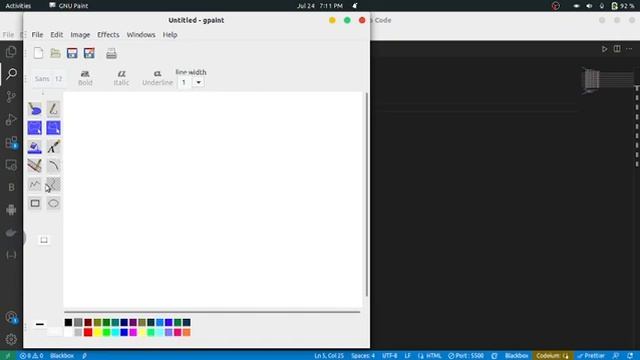640x360 pixels.
Task: Select the pencil drawing tool
Action: click(53, 109)
